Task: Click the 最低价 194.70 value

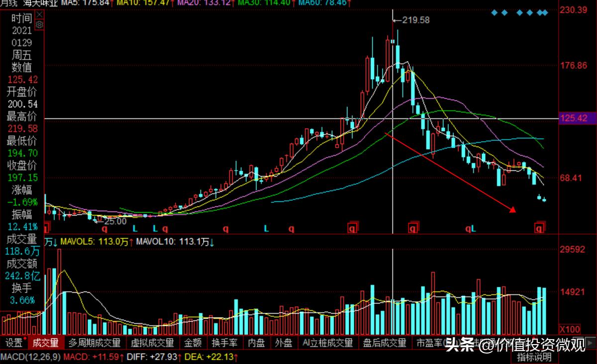Action: (23, 153)
